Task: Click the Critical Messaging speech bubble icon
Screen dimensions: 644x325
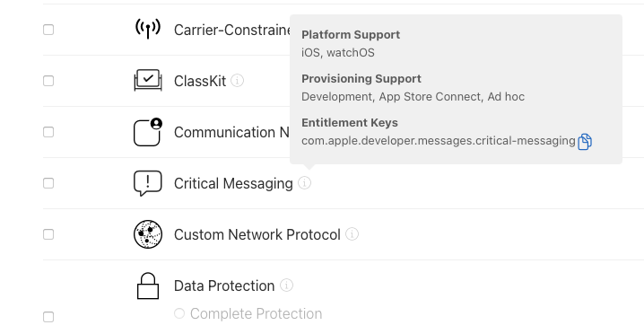Action: 148,183
